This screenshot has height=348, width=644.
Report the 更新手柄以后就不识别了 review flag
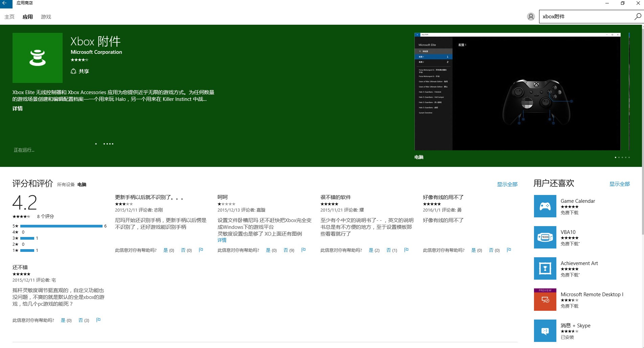point(201,250)
